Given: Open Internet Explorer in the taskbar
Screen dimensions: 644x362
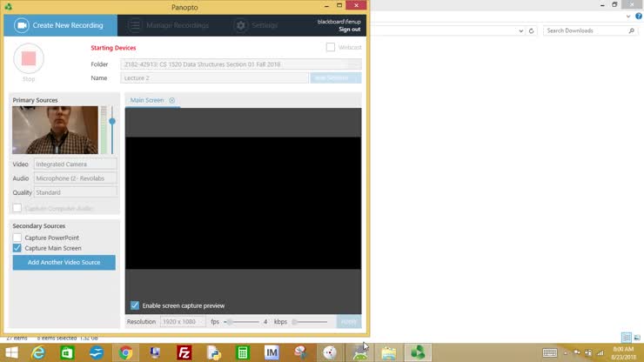Looking at the screenshot, I should 38,352.
